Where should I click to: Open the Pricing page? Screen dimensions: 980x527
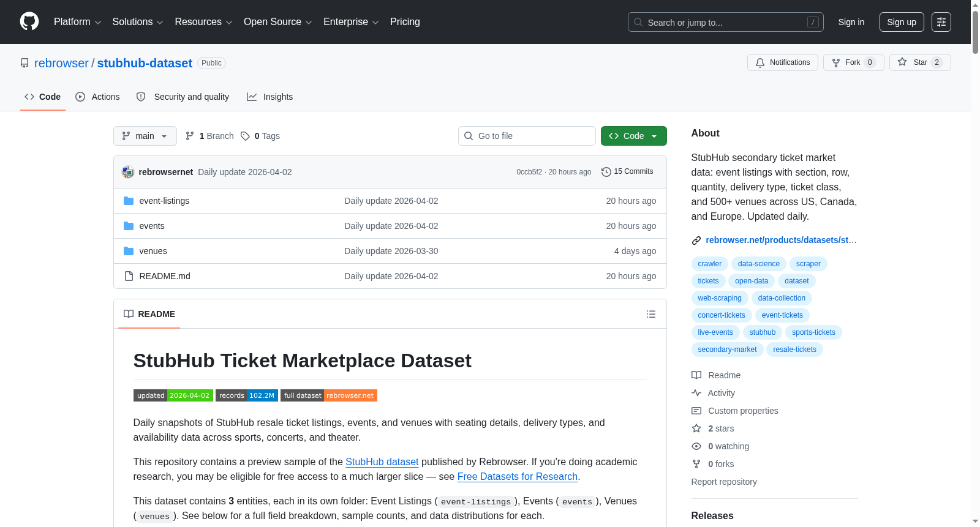tap(405, 22)
